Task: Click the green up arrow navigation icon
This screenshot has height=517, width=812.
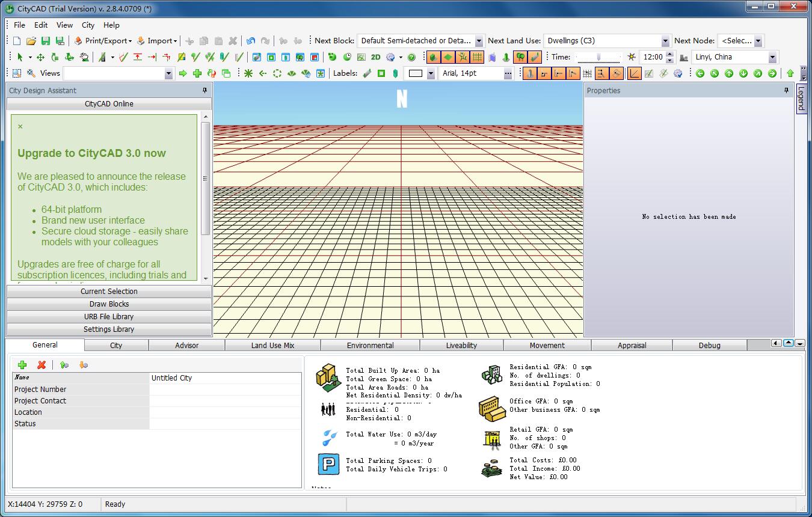Action: 728,73
